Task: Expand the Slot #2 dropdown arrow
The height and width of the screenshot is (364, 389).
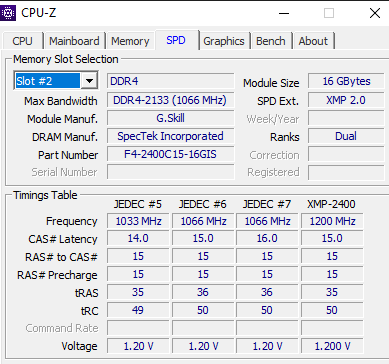Action: (x=89, y=81)
